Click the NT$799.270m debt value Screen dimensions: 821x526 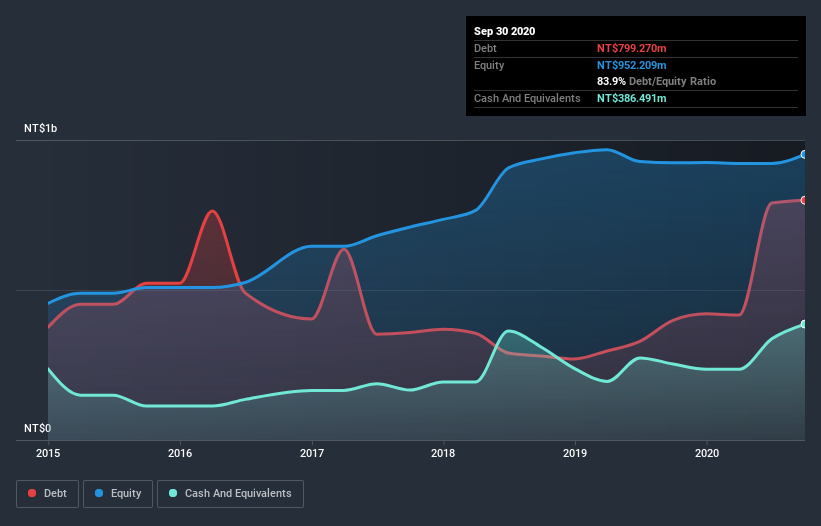[x=631, y=48]
